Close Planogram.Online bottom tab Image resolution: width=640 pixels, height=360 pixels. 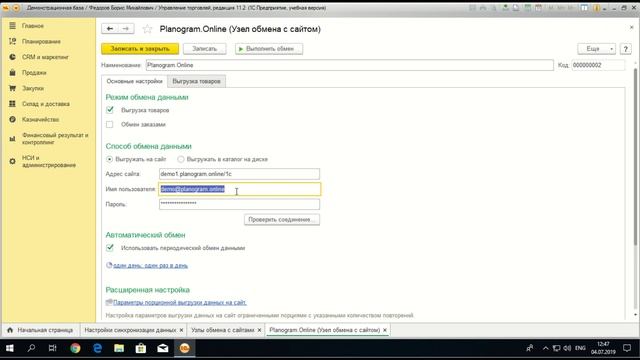click(384, 330)
